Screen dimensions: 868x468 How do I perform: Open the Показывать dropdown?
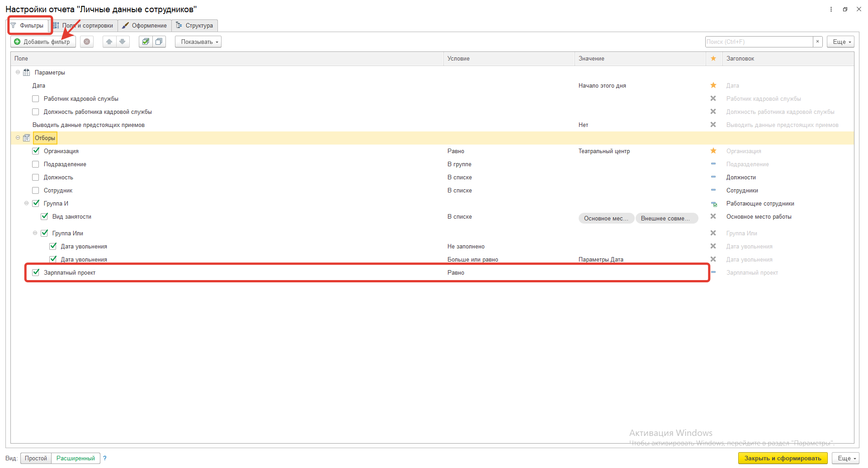198,42
